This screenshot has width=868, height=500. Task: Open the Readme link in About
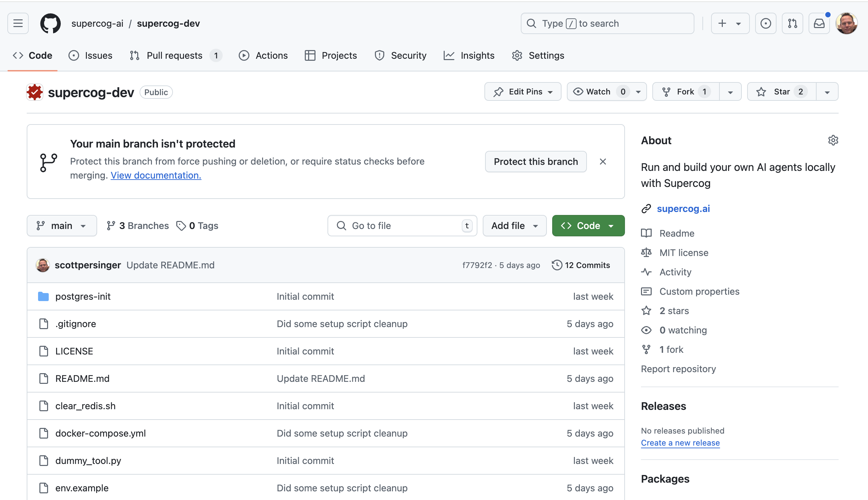(x=676, y=233)
